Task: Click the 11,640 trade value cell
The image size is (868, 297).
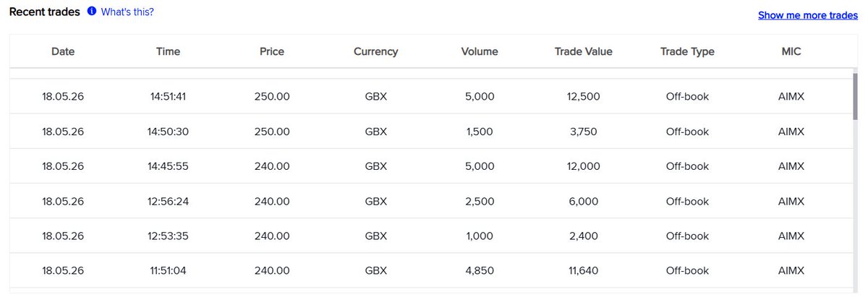Action: tap(584, 270)
